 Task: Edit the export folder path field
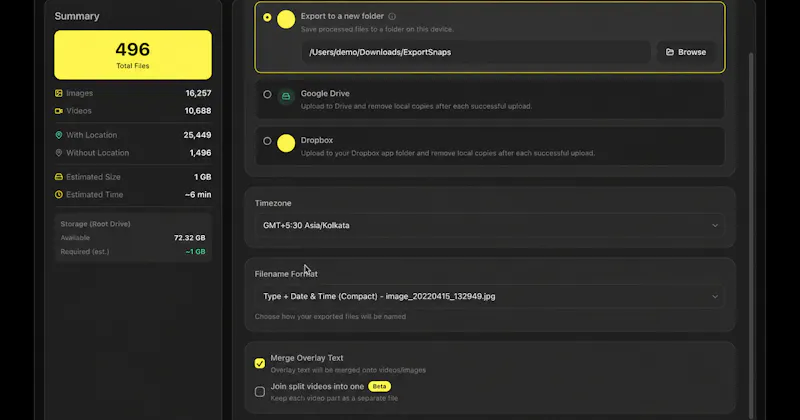476,52
